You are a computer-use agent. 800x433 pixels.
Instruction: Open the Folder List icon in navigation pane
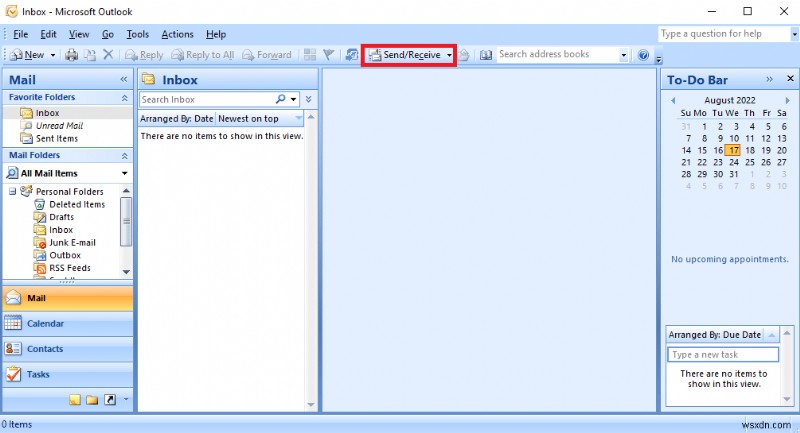(92, 400)
